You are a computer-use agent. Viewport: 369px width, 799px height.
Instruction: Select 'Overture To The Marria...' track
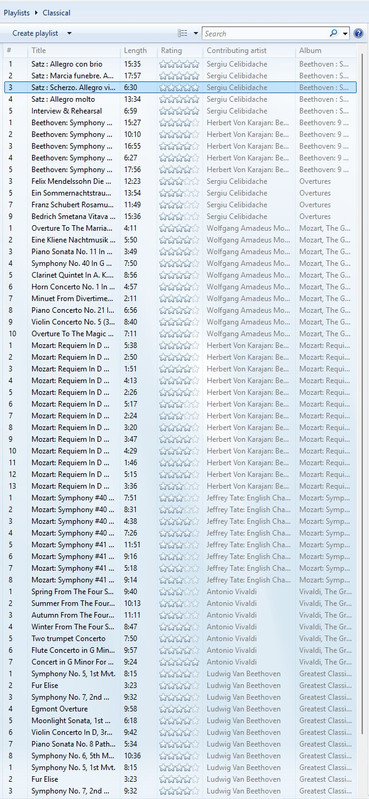(x=180, y=228)
